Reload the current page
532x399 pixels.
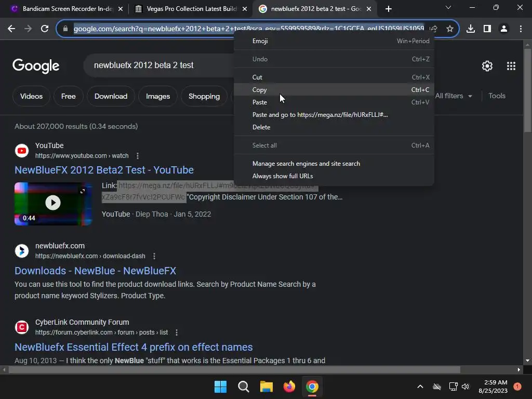click(45, 29)
